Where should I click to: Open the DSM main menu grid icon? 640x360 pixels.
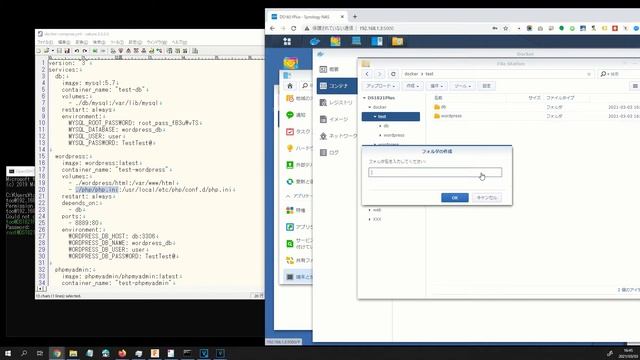287,41
